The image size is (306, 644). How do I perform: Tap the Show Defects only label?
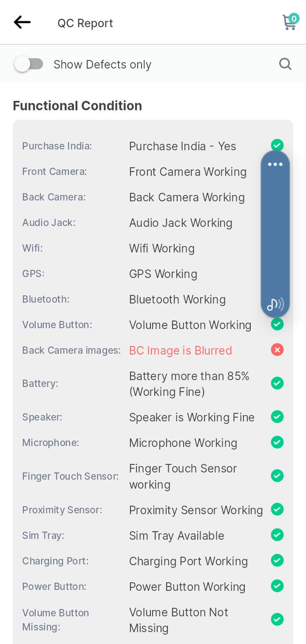click(102, 65)
